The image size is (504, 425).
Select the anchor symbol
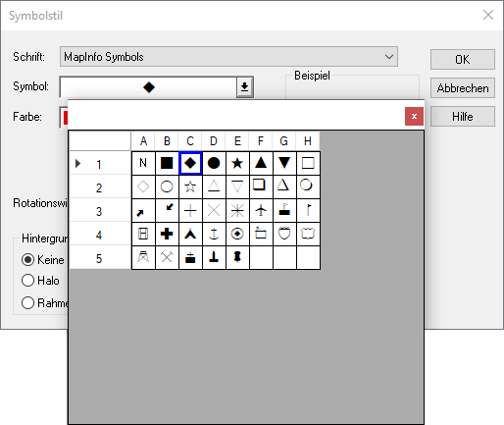click(x=214, y=234)
